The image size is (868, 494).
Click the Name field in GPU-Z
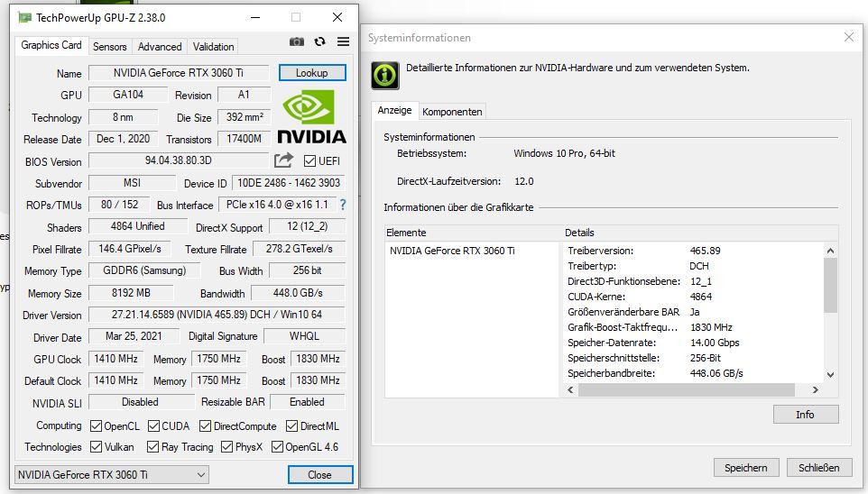(x=179, y=73)
